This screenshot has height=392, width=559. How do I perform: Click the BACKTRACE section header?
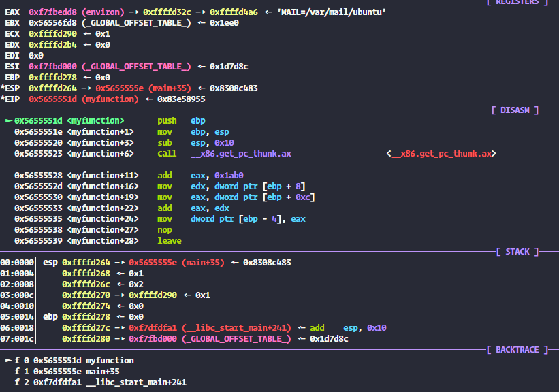tap(517, 350)
